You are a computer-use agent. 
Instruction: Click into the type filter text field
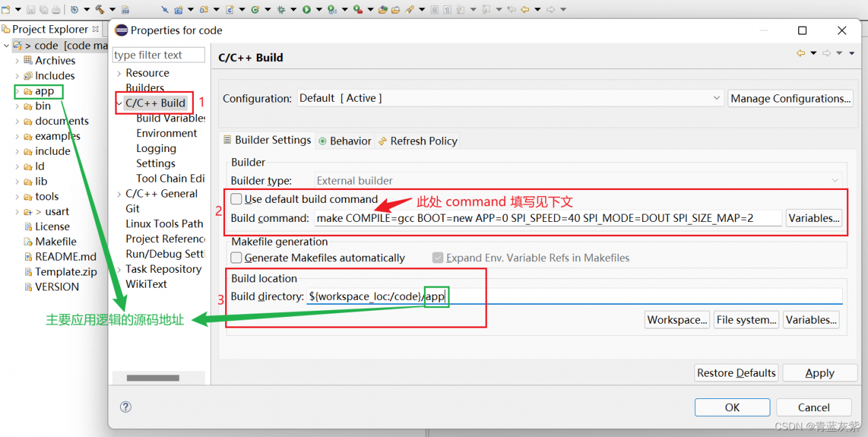pos(158,55)
